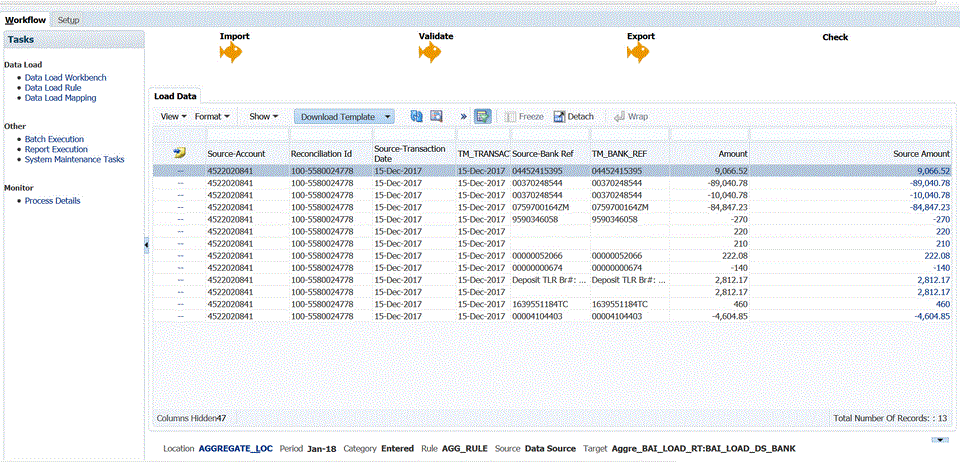Screen dimensions: 960x462
Task: Open the Show dropdown menu
Action: 263,116
